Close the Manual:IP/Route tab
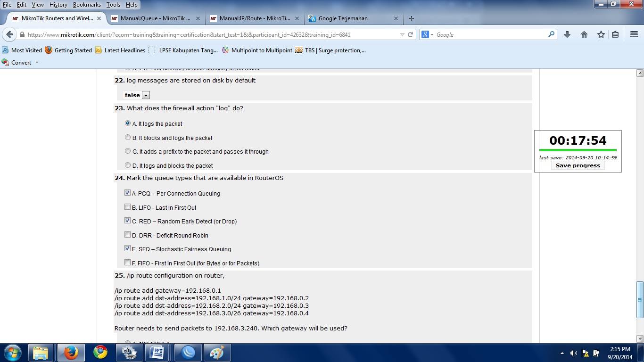This screenshot has width=644, height=362. point(297,18)
